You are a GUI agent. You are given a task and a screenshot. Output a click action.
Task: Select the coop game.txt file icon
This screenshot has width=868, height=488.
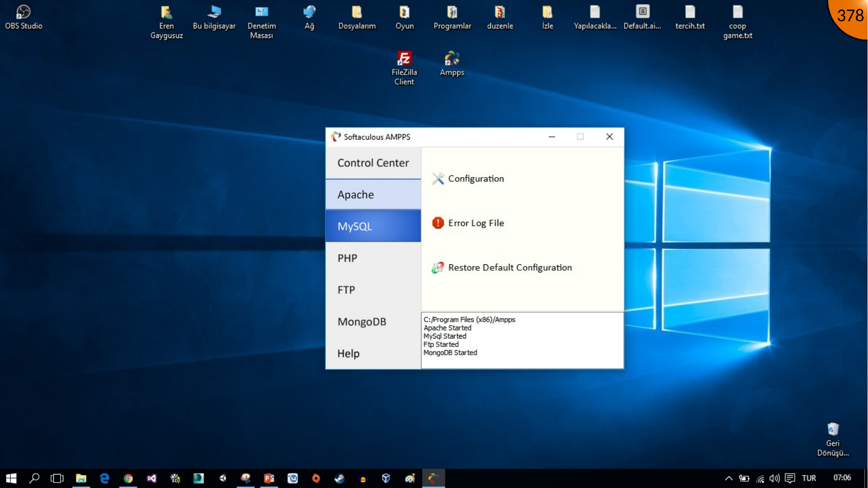pos(738,22)
